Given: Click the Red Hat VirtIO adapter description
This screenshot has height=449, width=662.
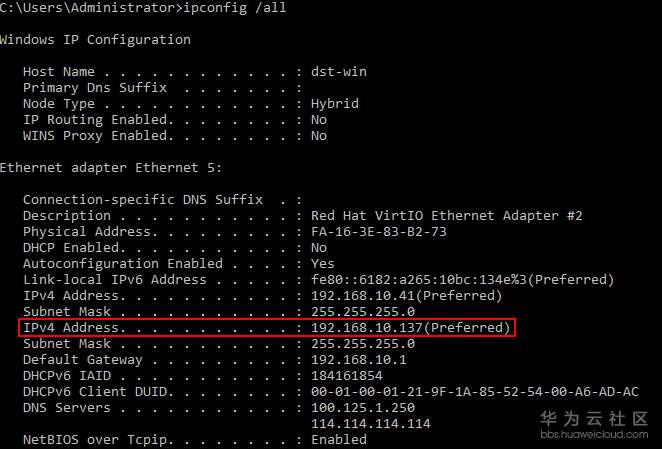Looking at the screenshot, I should click(447, 216).
